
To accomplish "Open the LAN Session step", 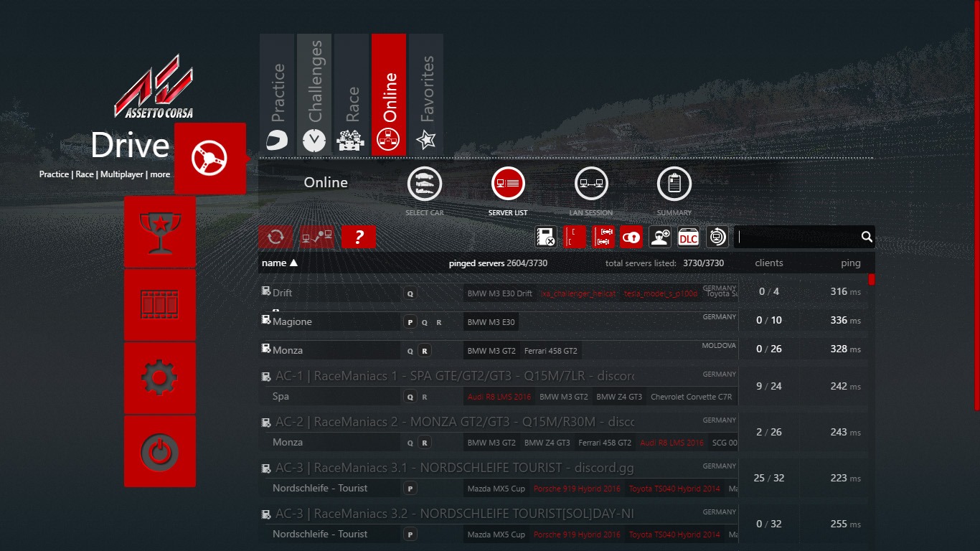I will coord(591,184).
